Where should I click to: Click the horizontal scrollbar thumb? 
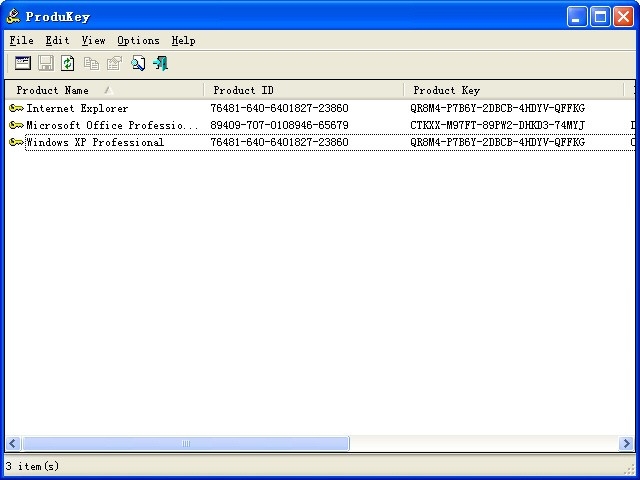(186, 443)
